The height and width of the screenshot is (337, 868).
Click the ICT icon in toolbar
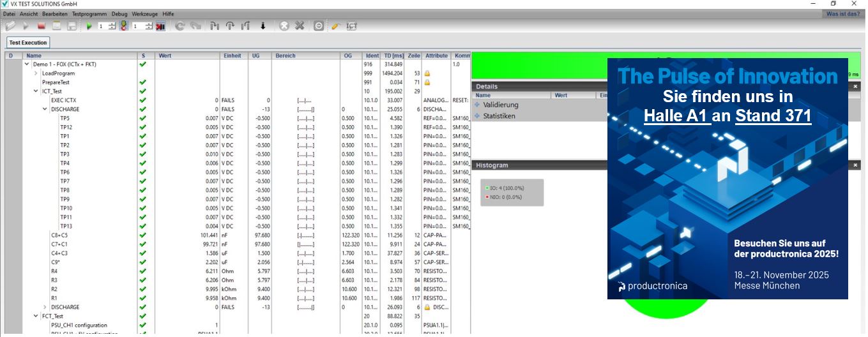click(x=351, y=26)
